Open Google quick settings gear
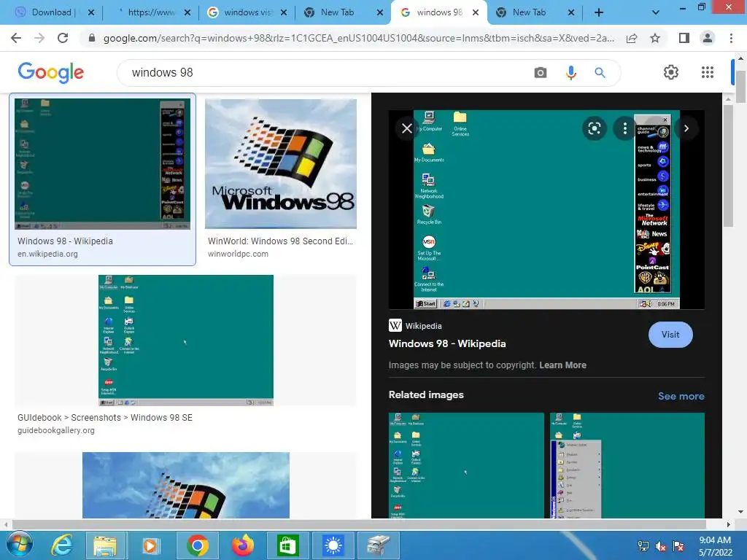747x560 pixels. pyautogui.click(x=671, y=72)
